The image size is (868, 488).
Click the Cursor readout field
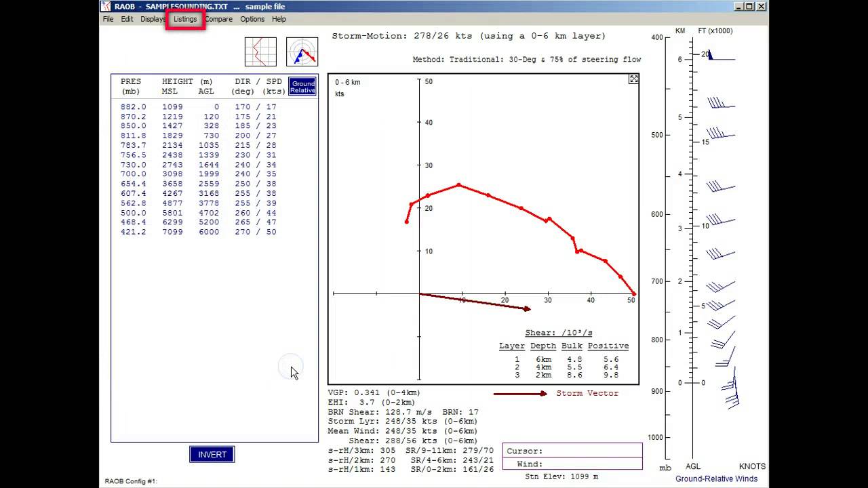[572, 451]
